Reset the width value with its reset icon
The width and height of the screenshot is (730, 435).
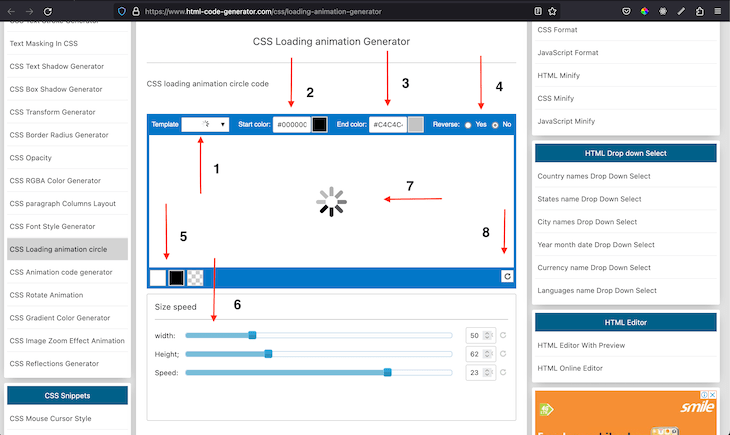[504, 336]
